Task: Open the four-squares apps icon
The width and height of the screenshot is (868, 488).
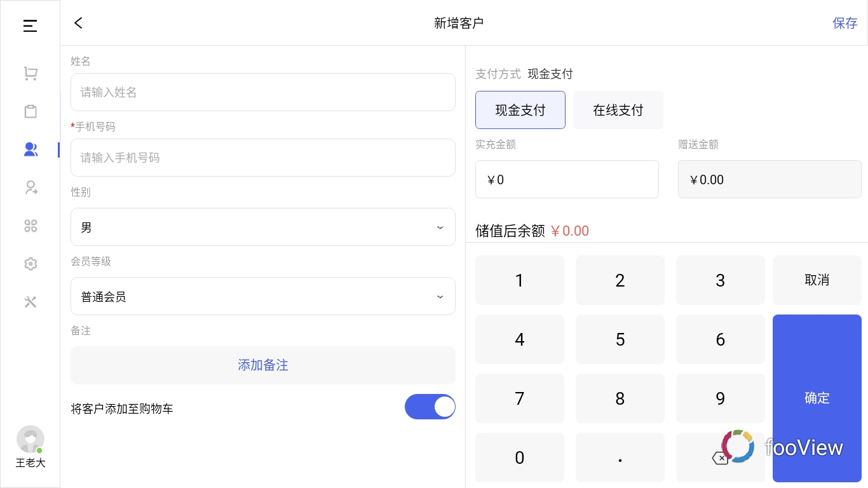Action: 31,226
